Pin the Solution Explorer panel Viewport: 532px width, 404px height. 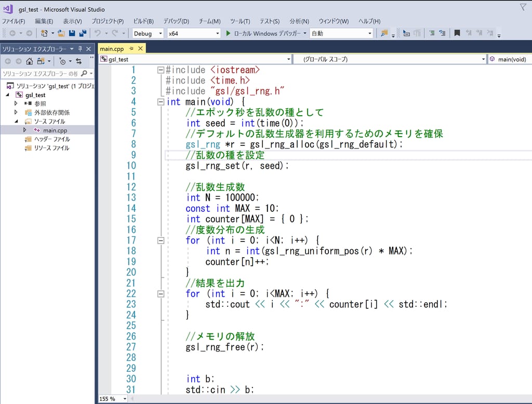80,49
